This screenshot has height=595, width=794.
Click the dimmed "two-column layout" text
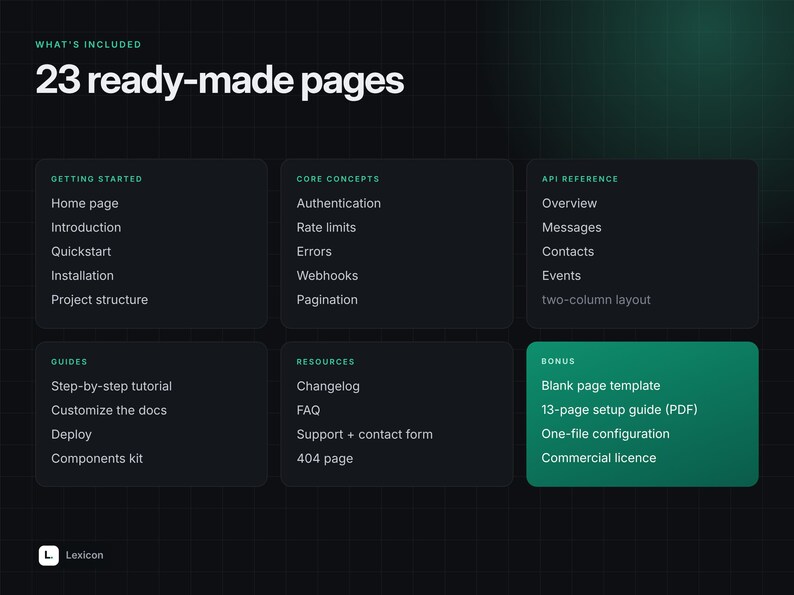(596, 300)
